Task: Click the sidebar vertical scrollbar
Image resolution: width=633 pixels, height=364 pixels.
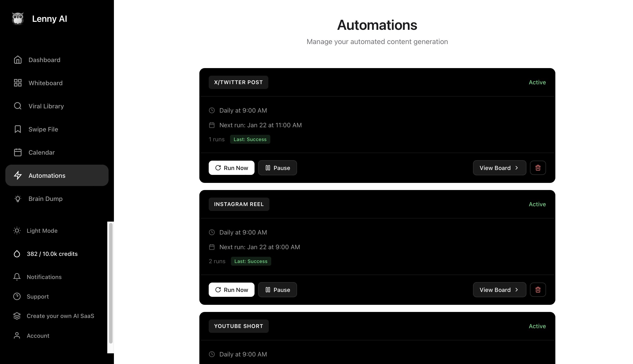Action: (111, 283)
